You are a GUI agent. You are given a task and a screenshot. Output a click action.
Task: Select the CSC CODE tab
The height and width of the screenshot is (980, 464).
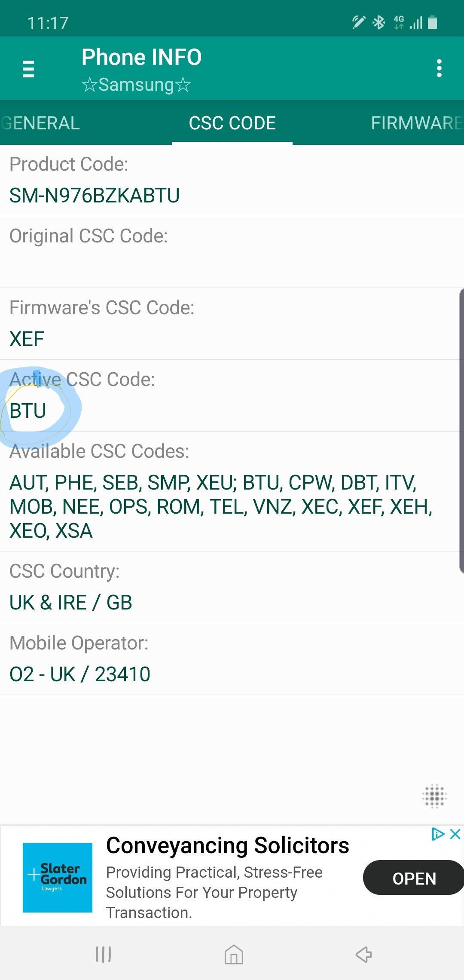[x=232, y=123]
